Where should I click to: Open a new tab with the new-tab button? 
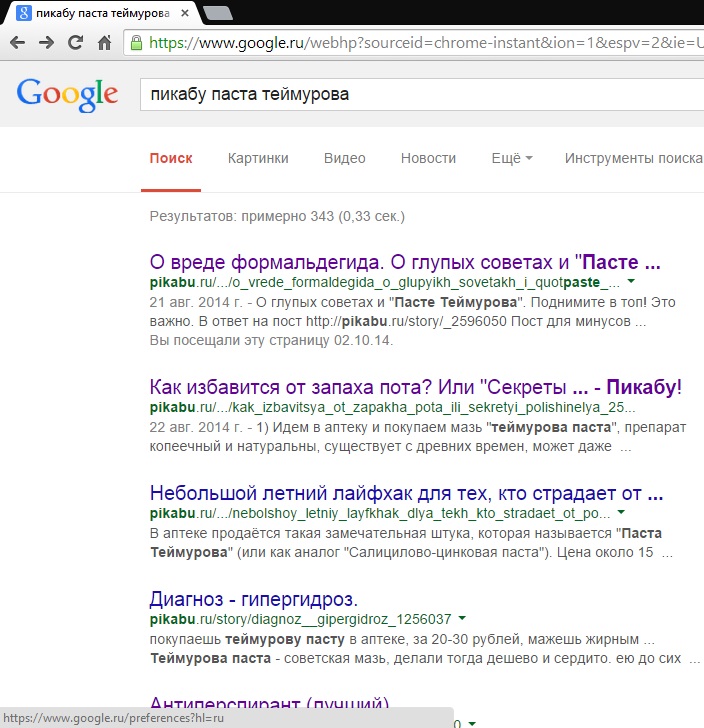tap(218, 13)
